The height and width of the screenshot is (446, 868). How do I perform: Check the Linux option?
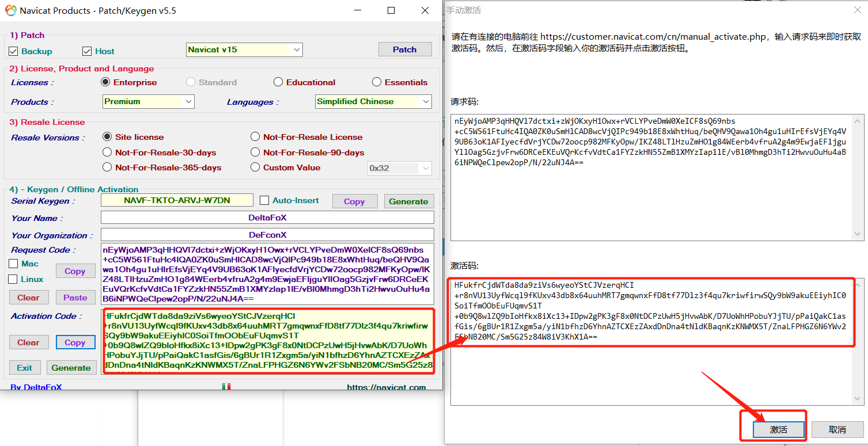[13, 279]
